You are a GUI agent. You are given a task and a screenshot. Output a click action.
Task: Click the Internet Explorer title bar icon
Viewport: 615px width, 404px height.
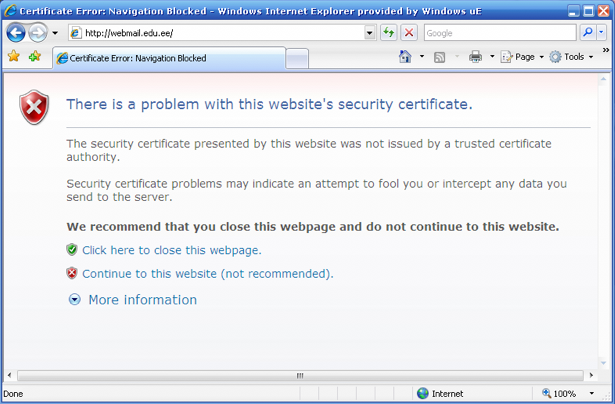[11, 11]
